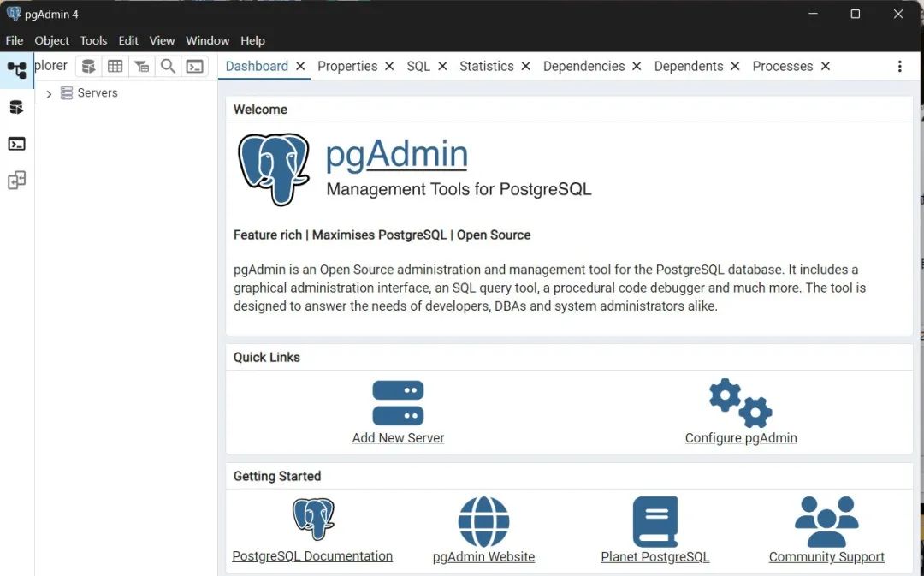Open the PSQL Tool Workspace sidebar icon
The height and width of the screenshot is (576, 924).
pos(16,144)
